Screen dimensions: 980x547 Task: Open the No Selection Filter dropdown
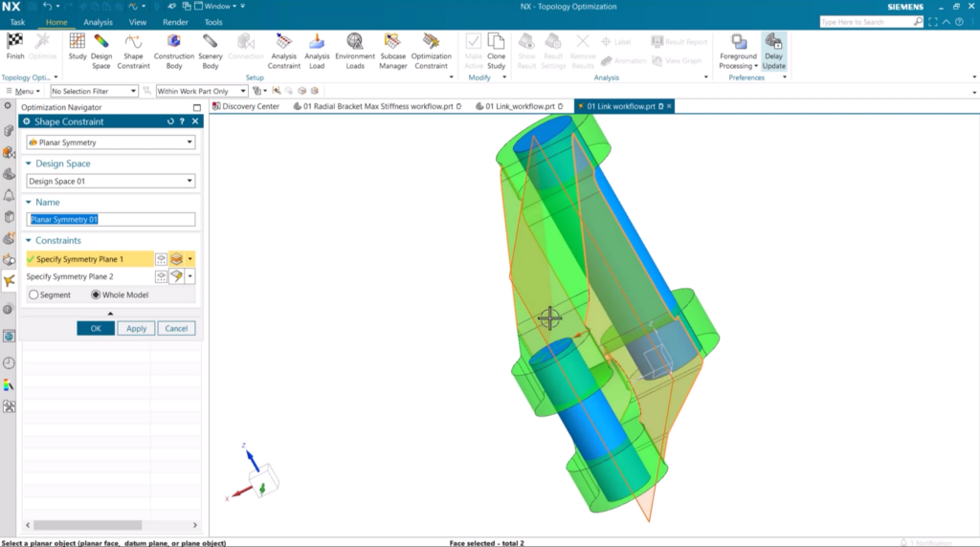94,91
